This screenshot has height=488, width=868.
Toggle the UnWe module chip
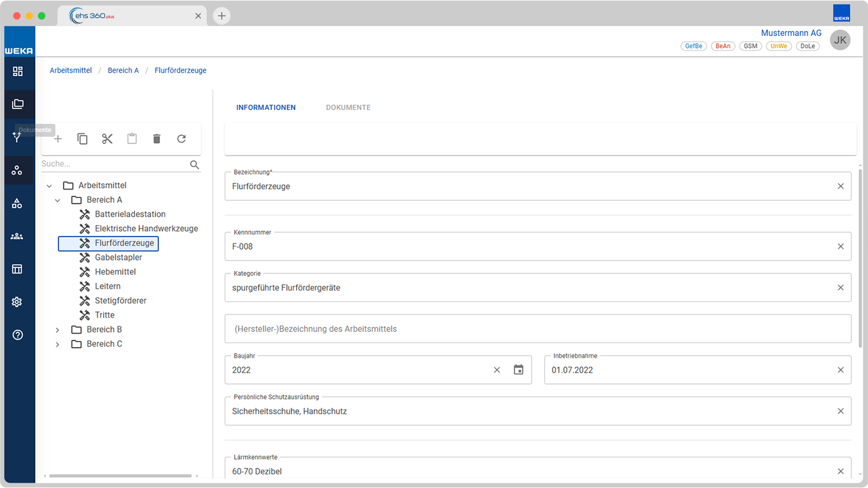pyautogui.click(x=779, y=46)
